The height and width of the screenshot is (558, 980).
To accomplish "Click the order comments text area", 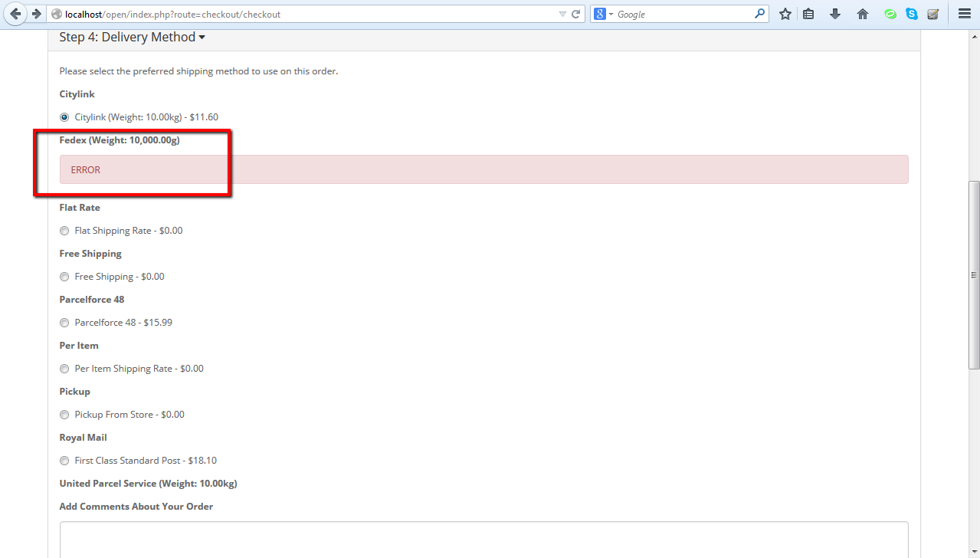I will (x=484, y=540).
